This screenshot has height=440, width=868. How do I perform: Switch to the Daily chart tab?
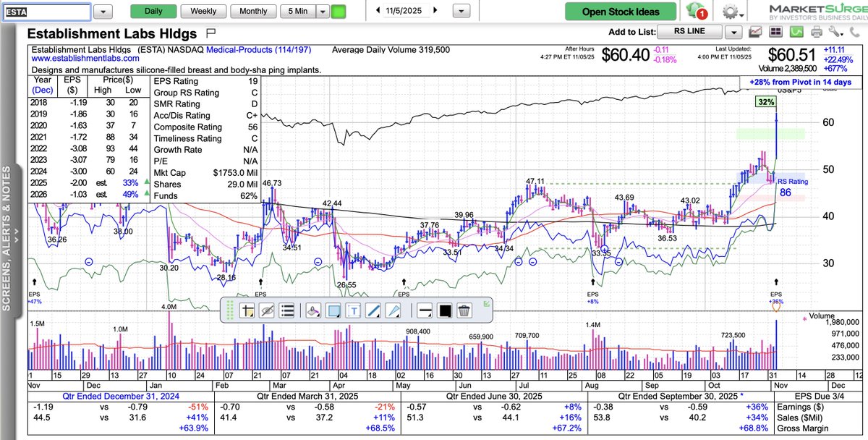pos(153,12)
